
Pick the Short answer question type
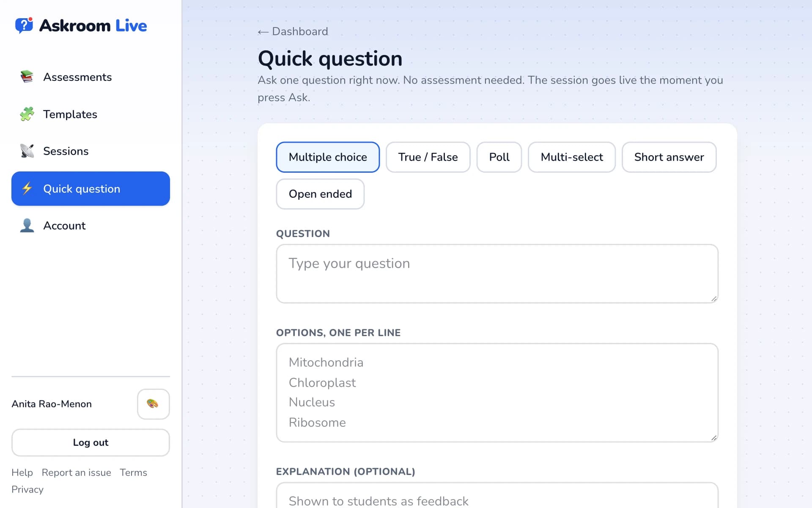[669, 157]
